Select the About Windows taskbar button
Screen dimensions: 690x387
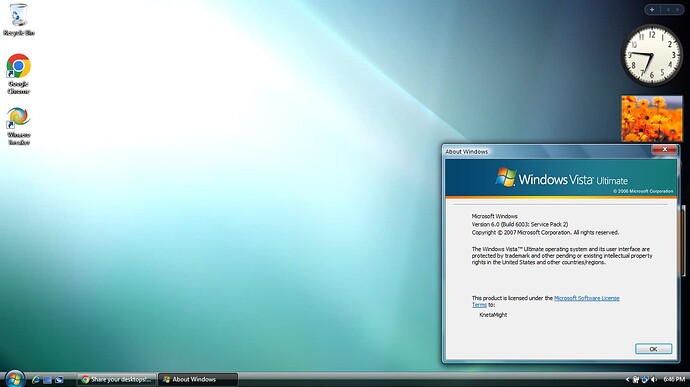point(198,380)
